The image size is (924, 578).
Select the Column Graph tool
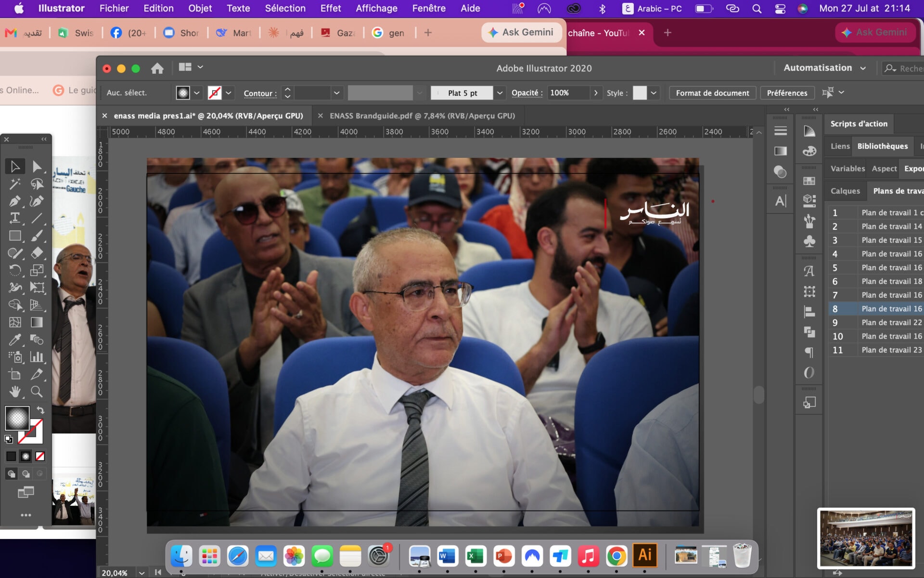(x=37, y=357)
